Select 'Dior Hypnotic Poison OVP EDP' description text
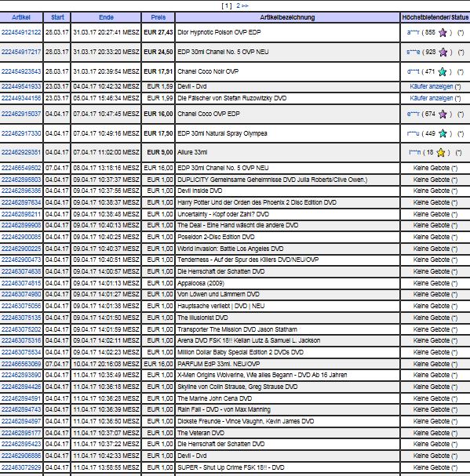 point(219,32)
